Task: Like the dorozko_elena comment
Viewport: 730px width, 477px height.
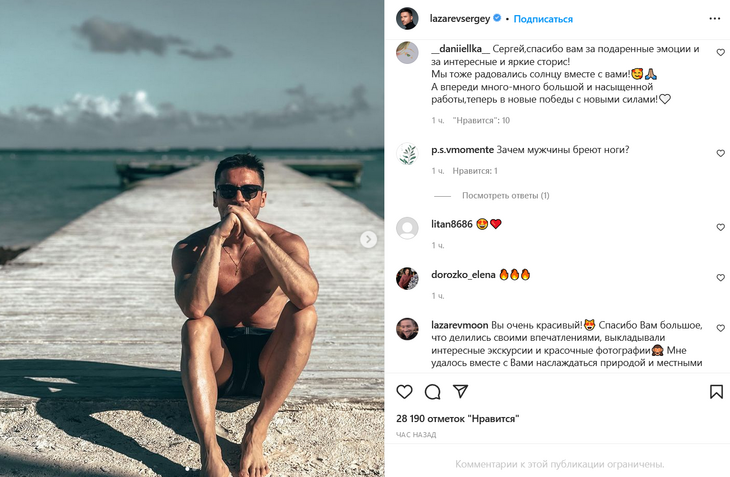Action: click(x=720, y=277)
